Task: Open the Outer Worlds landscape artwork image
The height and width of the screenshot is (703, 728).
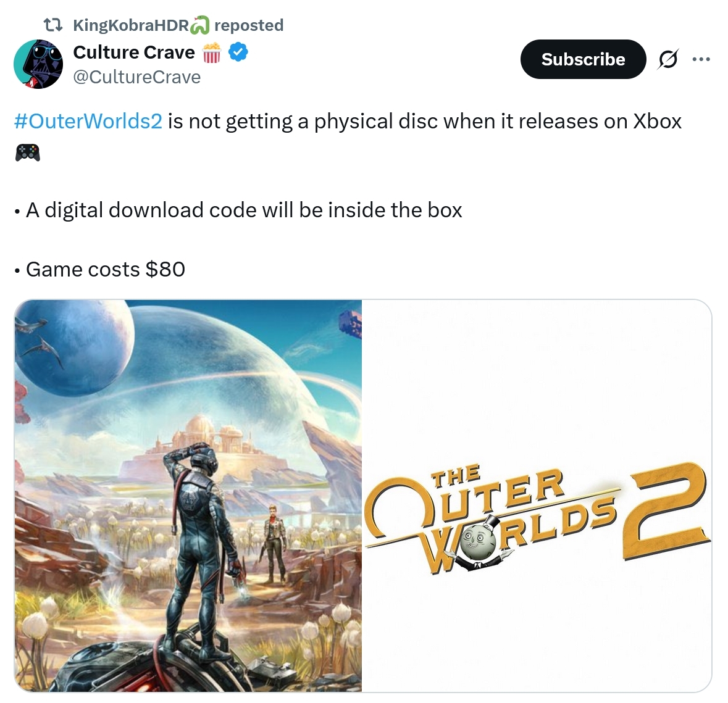Action: tap(188, 496)
